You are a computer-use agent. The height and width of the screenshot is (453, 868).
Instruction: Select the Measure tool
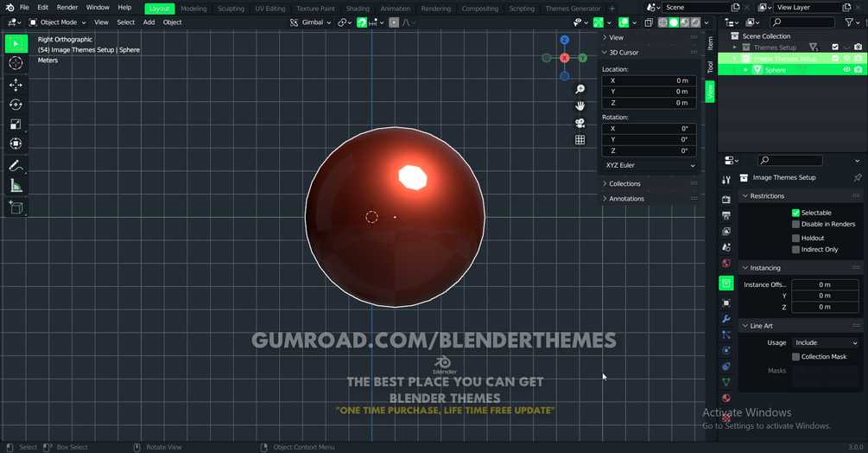[16, 186]
